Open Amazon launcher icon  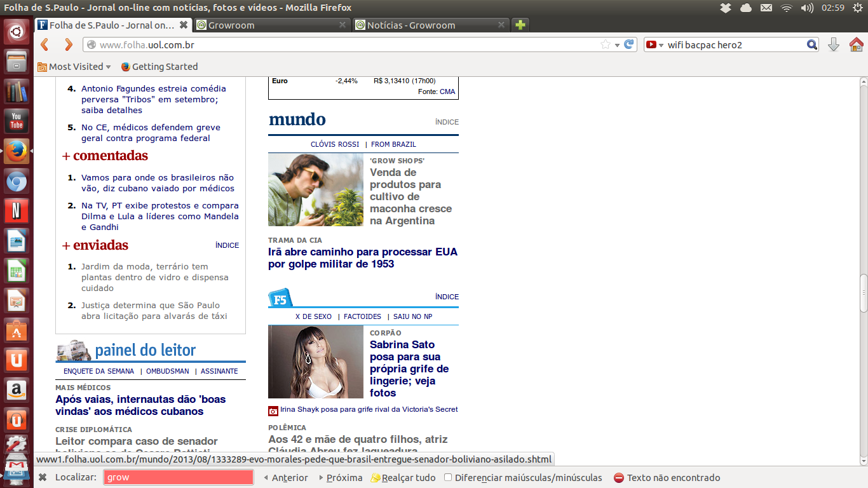[17, 390]
